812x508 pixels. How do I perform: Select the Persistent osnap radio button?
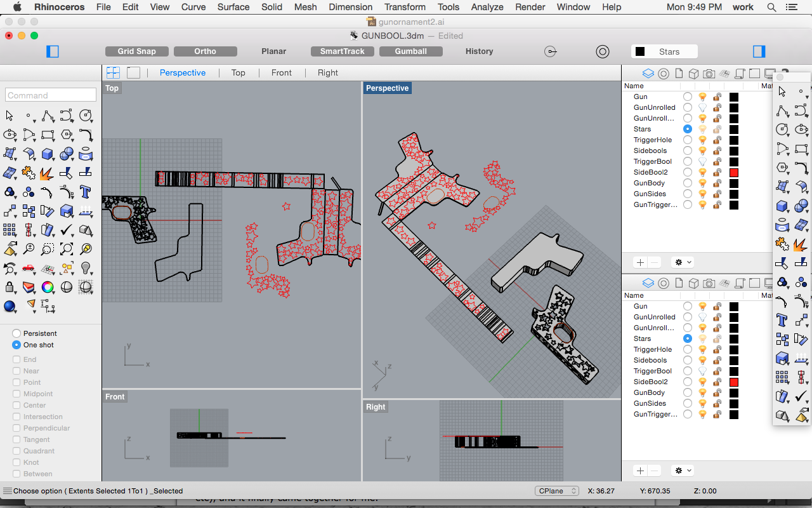pos(16,333)
